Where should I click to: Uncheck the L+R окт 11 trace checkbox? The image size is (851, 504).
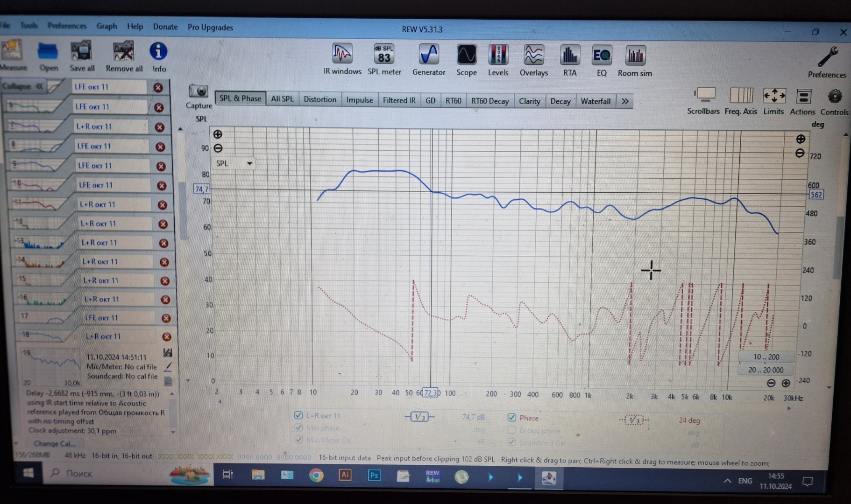click(298, 415)
